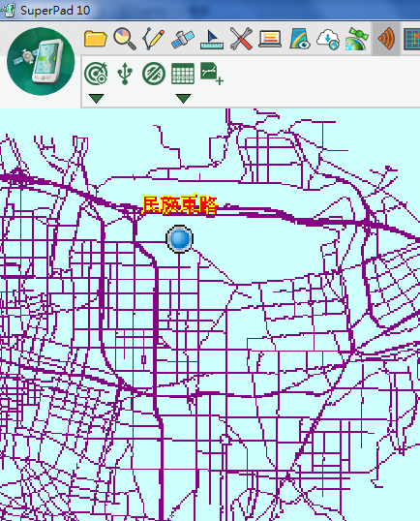
Task: Click the green satellite over globe icon
Action: coord(357,39)
